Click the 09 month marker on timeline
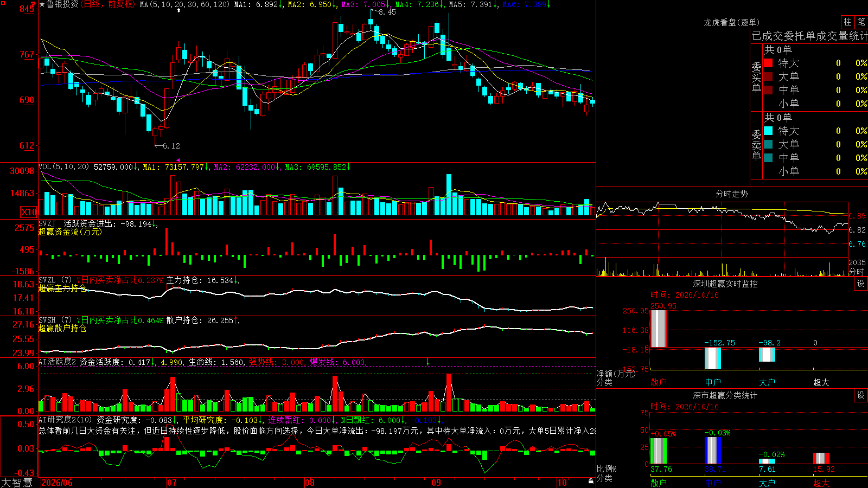Screen dimensions: 868x488 click(x=436, y=482)
